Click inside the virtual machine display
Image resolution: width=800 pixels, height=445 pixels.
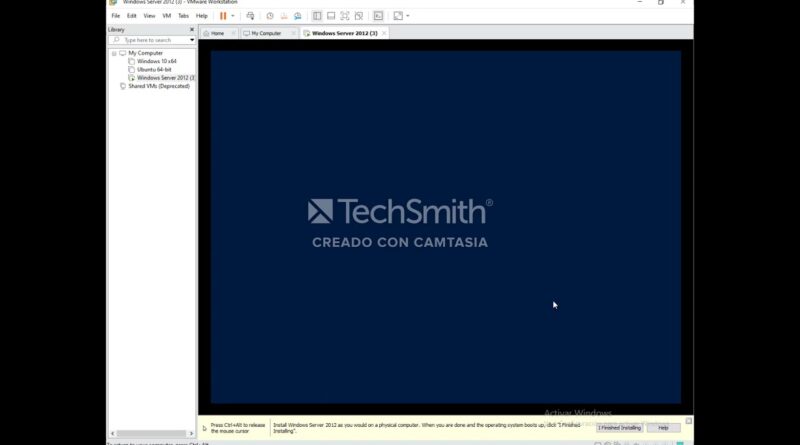(445, 227)
